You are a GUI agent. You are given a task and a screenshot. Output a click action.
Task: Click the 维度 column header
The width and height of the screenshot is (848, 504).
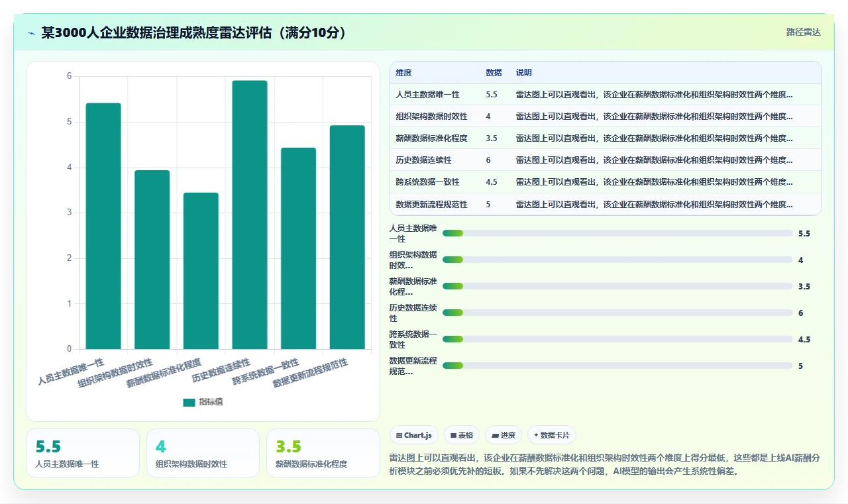[404, 73]
